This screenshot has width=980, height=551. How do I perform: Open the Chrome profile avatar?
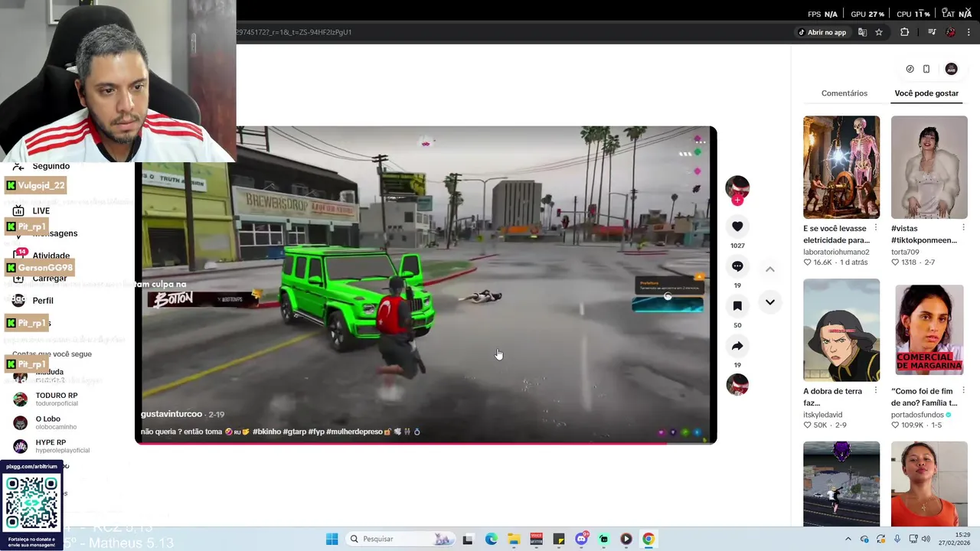coord(951,32)
